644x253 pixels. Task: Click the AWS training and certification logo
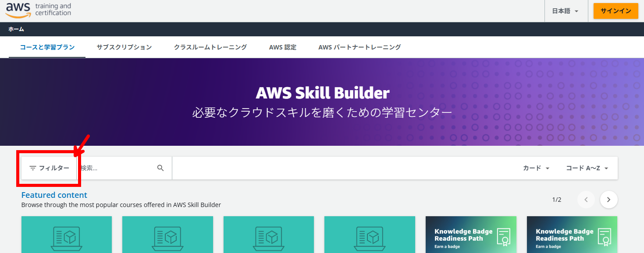point(38,10)
